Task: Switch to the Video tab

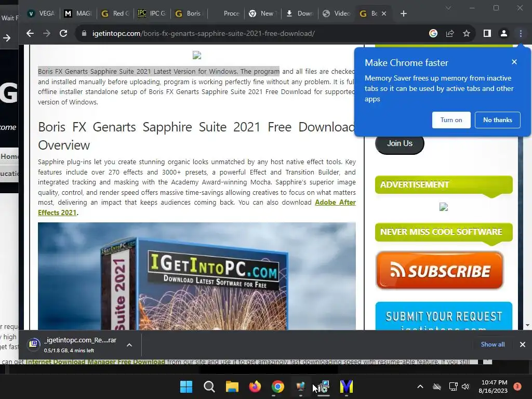Action: click(336, 14)
